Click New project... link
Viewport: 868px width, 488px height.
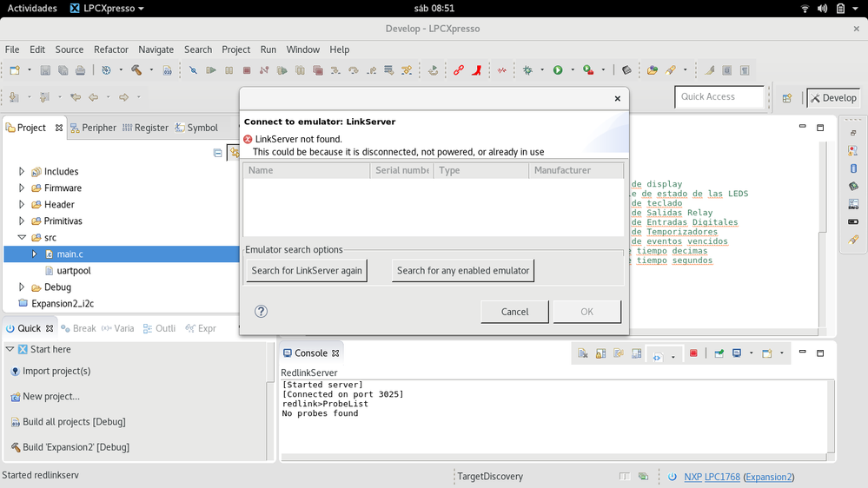tap(51, 396)
